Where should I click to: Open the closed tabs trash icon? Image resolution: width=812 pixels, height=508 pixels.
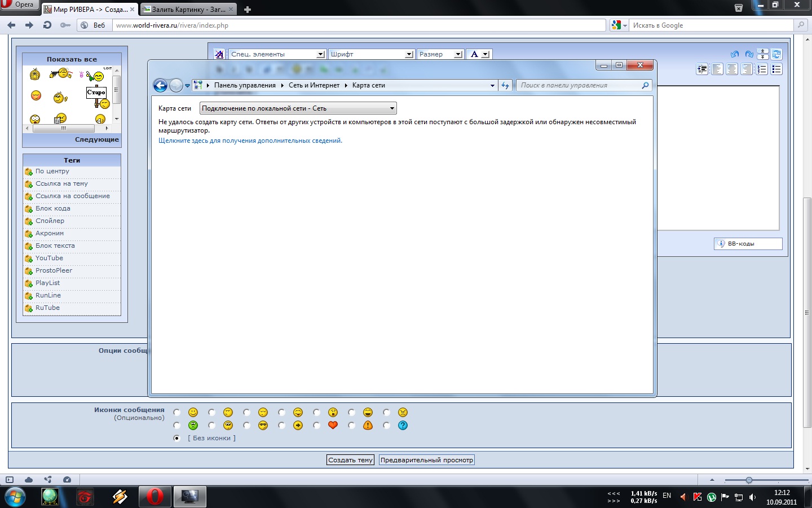click(739, 8)
